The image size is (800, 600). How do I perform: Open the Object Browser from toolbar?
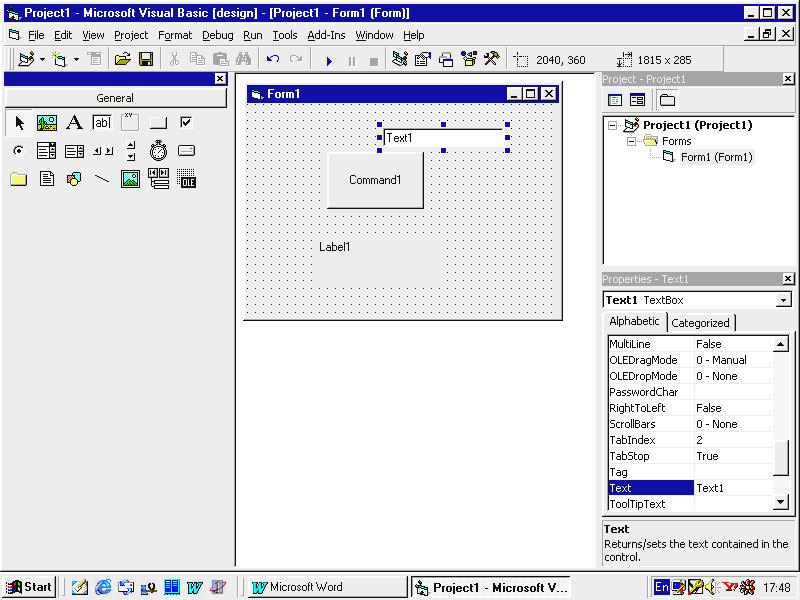tap(469, 60)
